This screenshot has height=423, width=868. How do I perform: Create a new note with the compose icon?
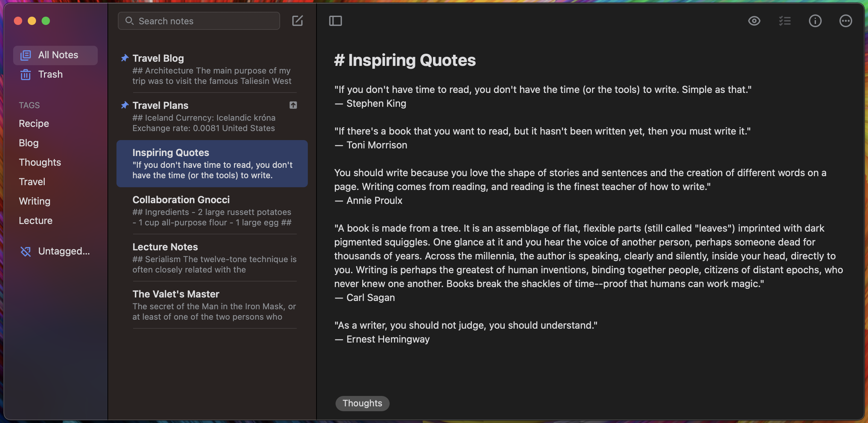click(x=297, y=21)
